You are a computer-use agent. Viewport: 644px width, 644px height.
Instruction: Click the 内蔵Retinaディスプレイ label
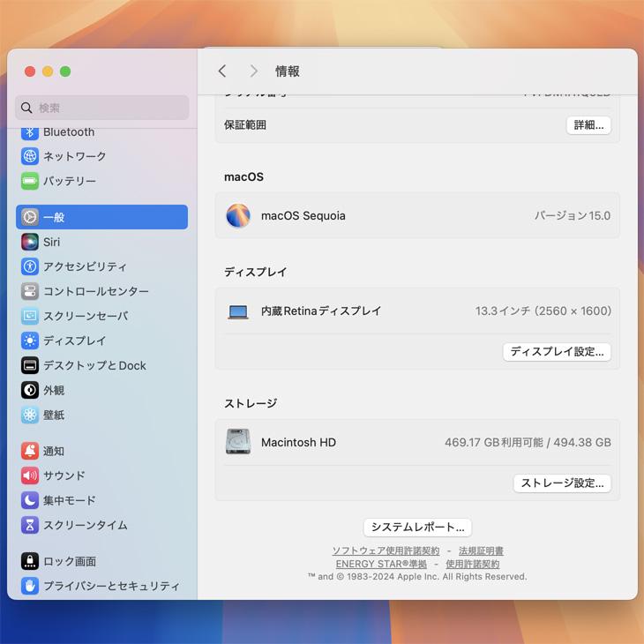(321, 311)
